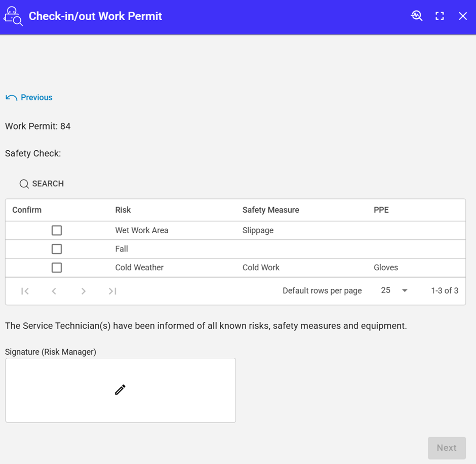Click the Confirm column header
The width and height of the screenshot is (476, 464).
(27, 210)
